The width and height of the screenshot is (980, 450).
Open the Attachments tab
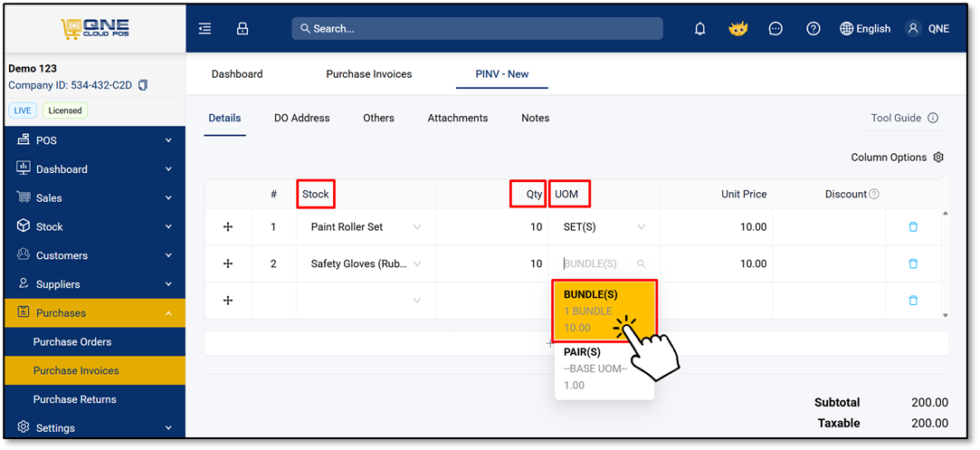click(458, 118)
